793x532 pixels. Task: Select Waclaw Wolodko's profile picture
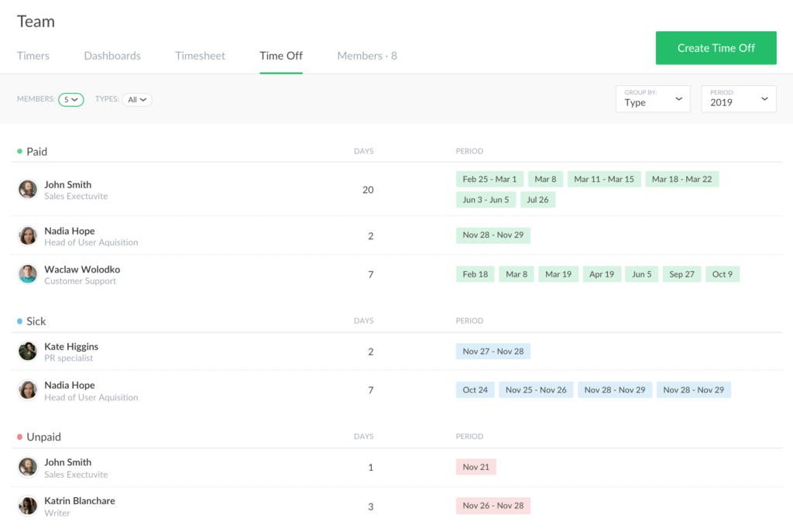[x=28, y=274]
